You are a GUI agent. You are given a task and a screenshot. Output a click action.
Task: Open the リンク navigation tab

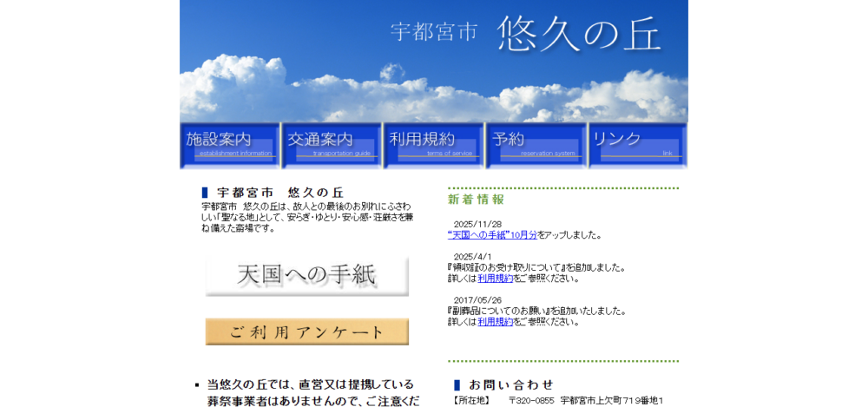pyautogui.click(x=638, y=146)
